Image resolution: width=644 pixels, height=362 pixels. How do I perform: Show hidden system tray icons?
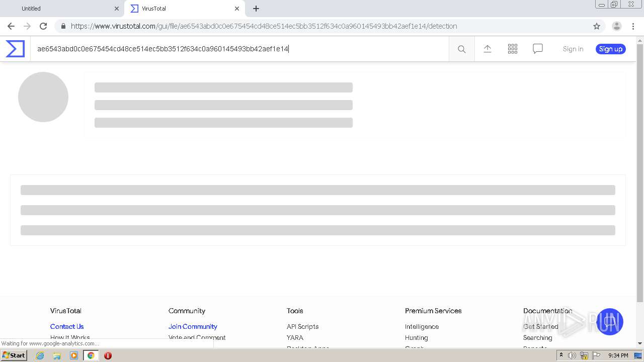561,355
